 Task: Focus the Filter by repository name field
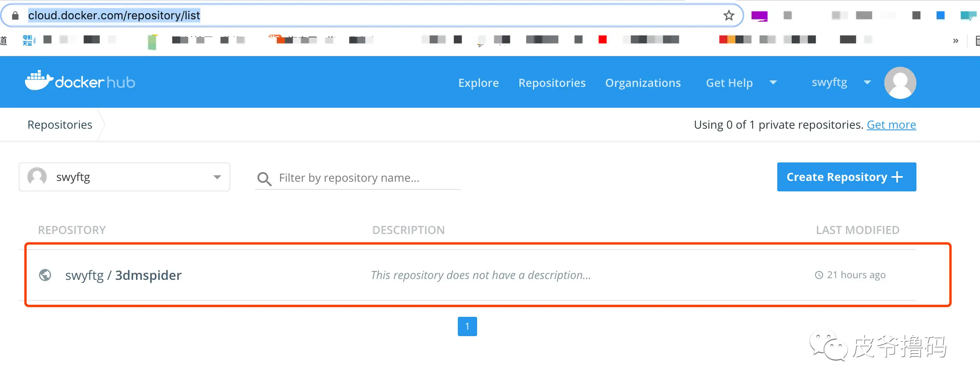tap(358, 178)
